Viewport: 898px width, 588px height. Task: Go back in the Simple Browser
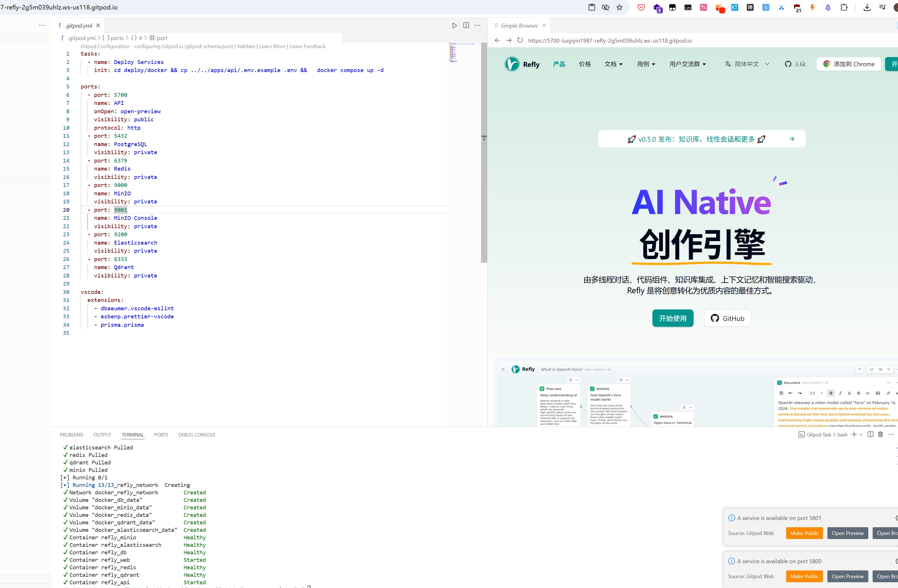497,40
